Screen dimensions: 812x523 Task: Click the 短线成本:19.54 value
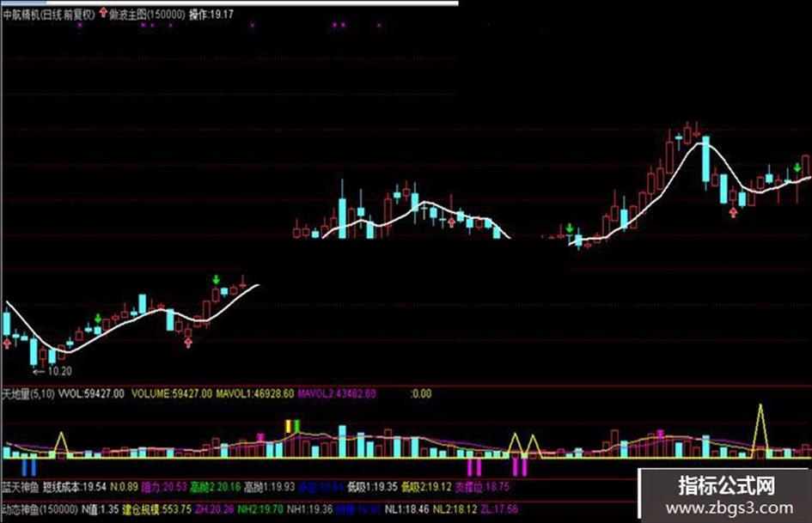tap(75, 487)
